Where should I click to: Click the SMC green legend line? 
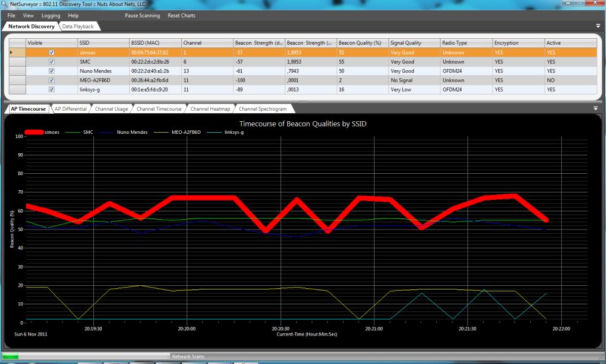pos(73,132)
